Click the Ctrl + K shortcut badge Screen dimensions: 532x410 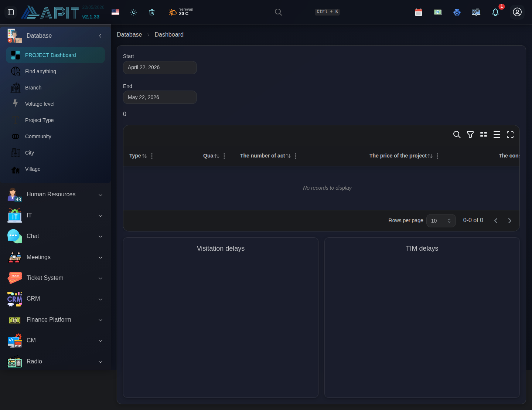(327, 12)
